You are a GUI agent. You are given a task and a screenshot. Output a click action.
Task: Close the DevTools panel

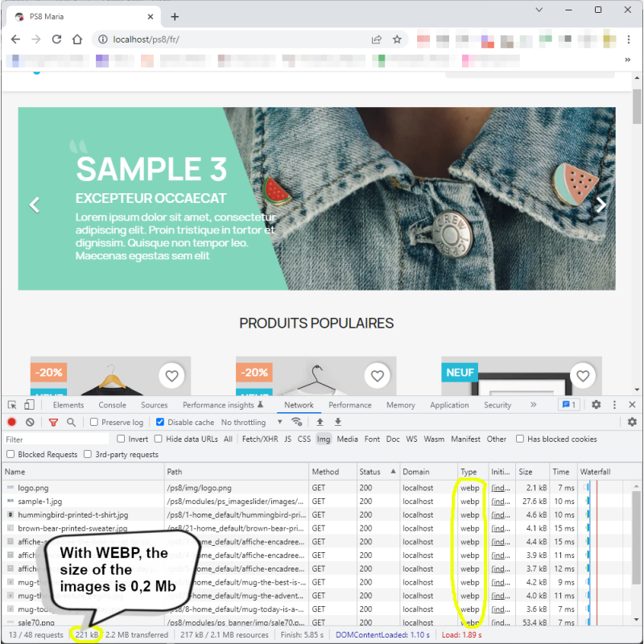click(632, 405)
